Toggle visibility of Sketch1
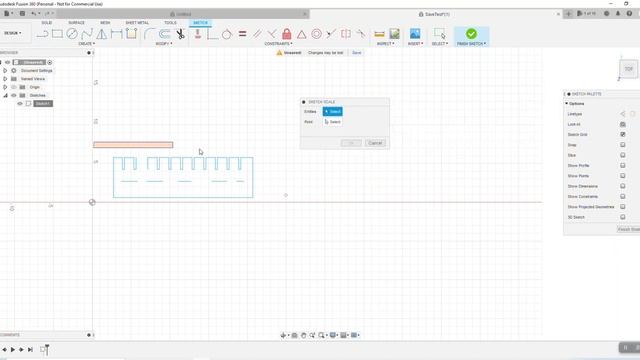This screenshot has width=640, height=360. click(x=20, y=104)
